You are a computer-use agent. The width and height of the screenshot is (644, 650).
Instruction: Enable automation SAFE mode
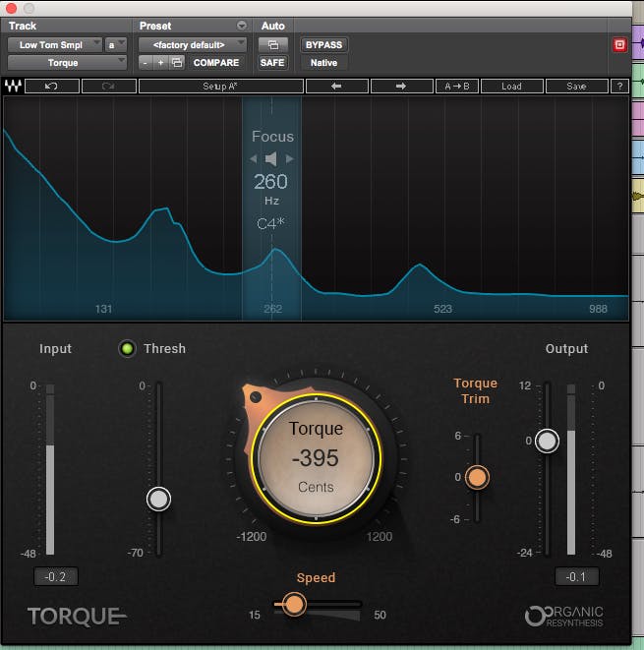pyautogui.click(x=271, y=63)
